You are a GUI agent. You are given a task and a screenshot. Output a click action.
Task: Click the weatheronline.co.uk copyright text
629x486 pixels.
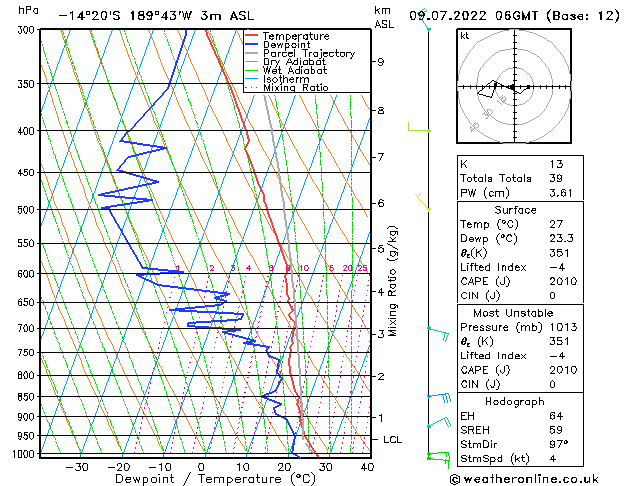(x=524, y=479)
